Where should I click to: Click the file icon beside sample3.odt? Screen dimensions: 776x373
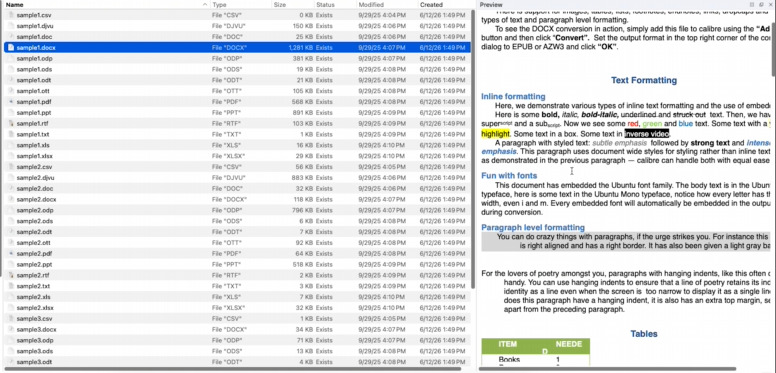11,362
